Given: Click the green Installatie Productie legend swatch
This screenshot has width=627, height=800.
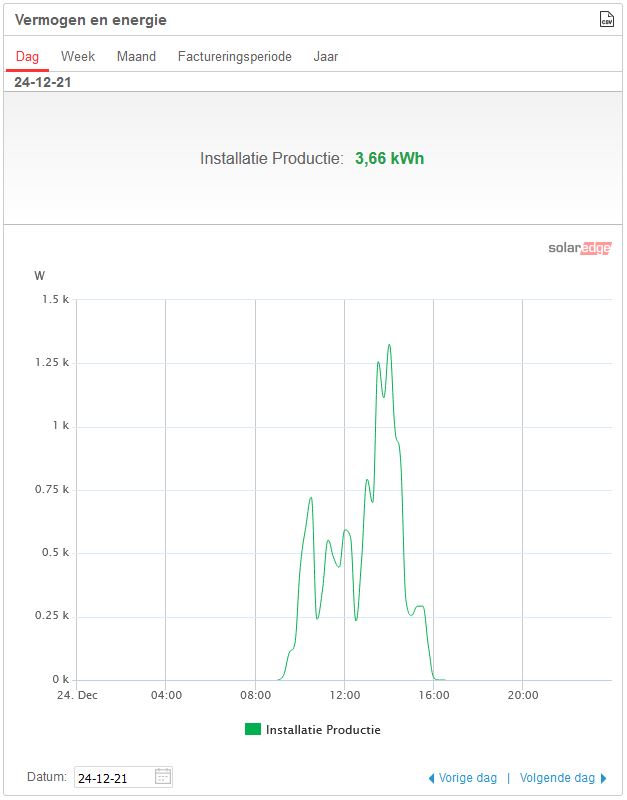Looking at the screenshot, I should click(x=253, y=730).
